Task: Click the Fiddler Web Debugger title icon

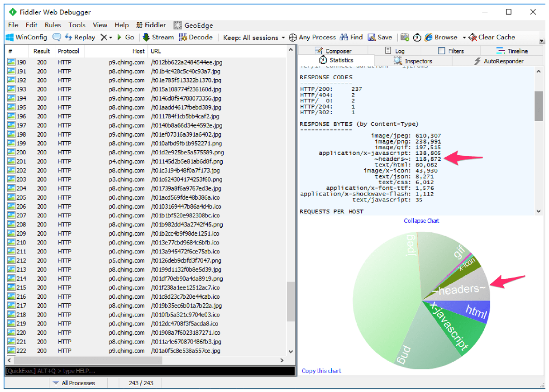Action: 13,12
